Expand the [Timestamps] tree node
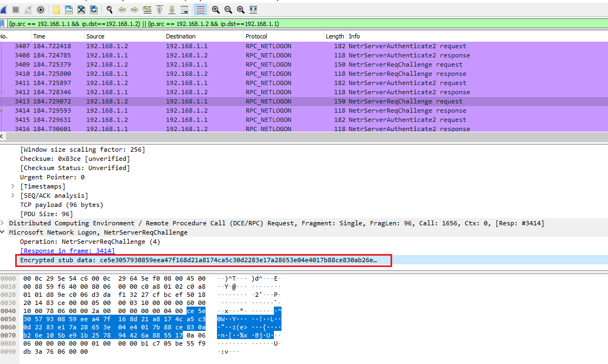608x364 pixels. [x=14, y=186]
